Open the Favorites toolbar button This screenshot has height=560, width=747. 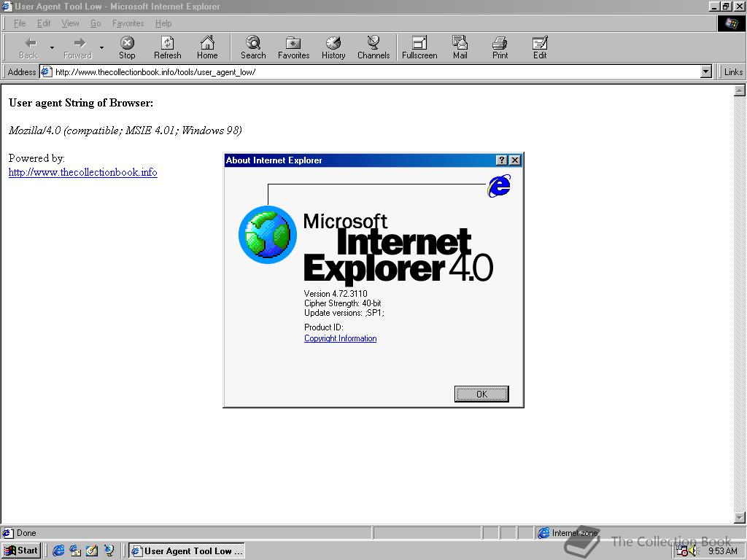[293, 47]
